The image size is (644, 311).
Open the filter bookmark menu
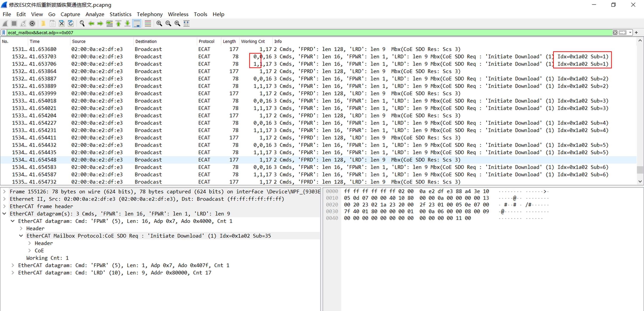pyautogui.click(x=4, y=32)
